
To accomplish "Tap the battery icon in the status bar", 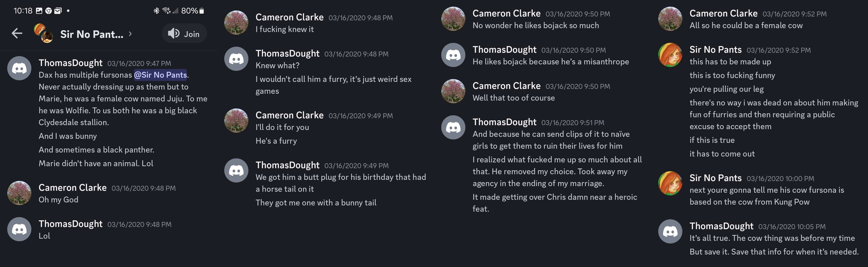I will pos(202,11).
